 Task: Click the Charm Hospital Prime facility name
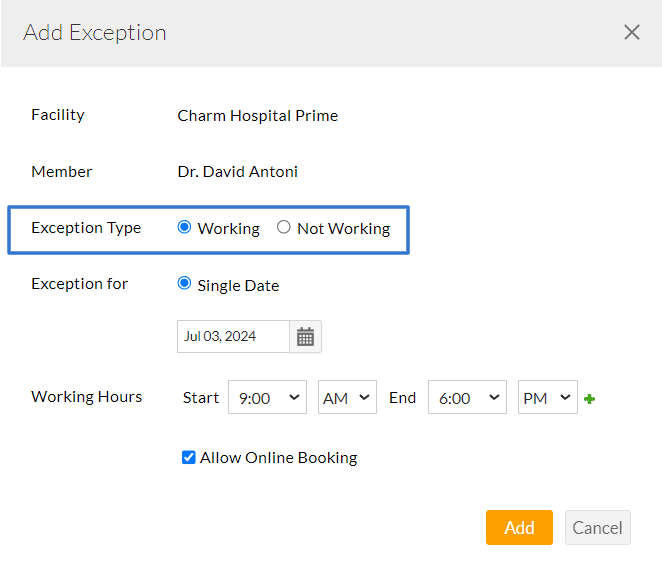tap(258, 115)
